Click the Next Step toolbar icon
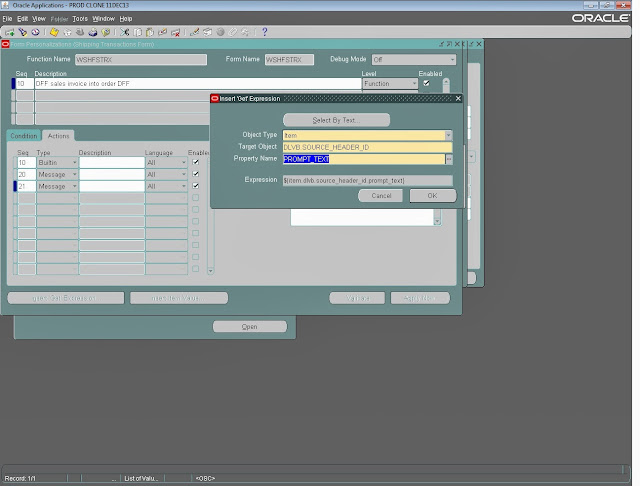This screenshot has height=486, width=640. pyautogui.click(x=67, y=32)
